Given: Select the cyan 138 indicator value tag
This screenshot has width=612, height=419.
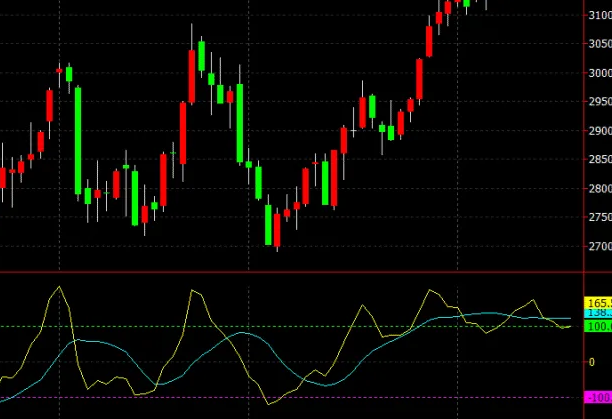Looking at the screenshot, I should tap(598, 313).
